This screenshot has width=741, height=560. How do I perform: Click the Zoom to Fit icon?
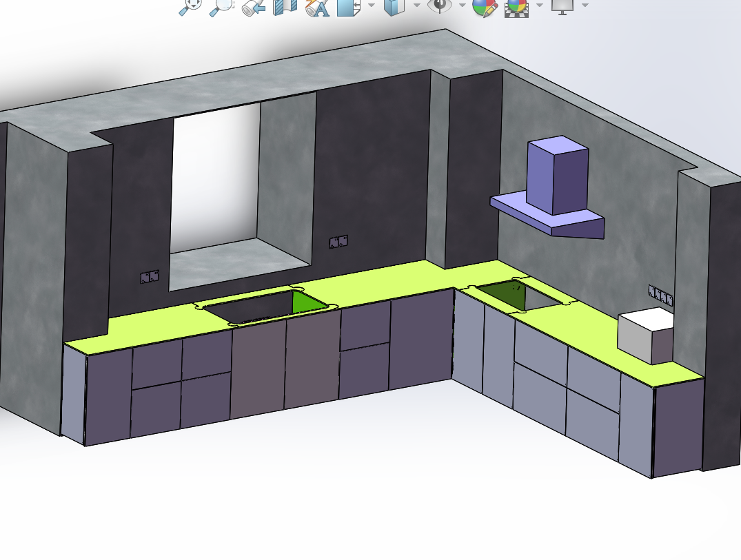191,7
